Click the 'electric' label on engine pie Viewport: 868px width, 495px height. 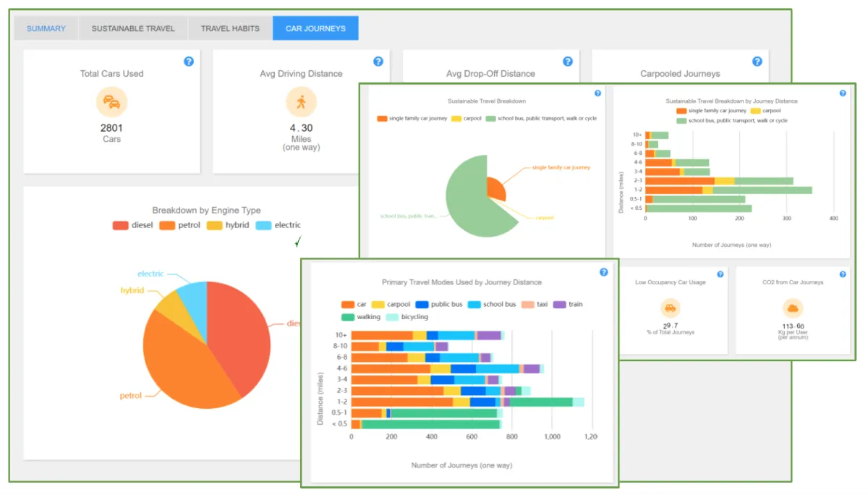click(x=150, y=274)
